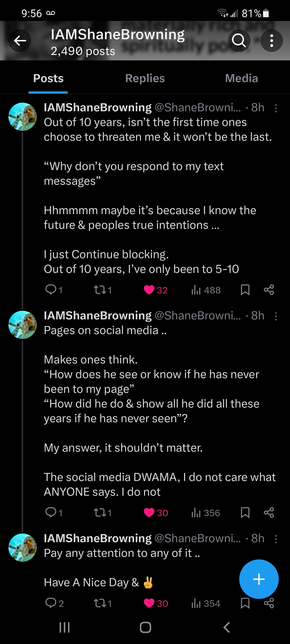View analytics showing 356 views

205,513
